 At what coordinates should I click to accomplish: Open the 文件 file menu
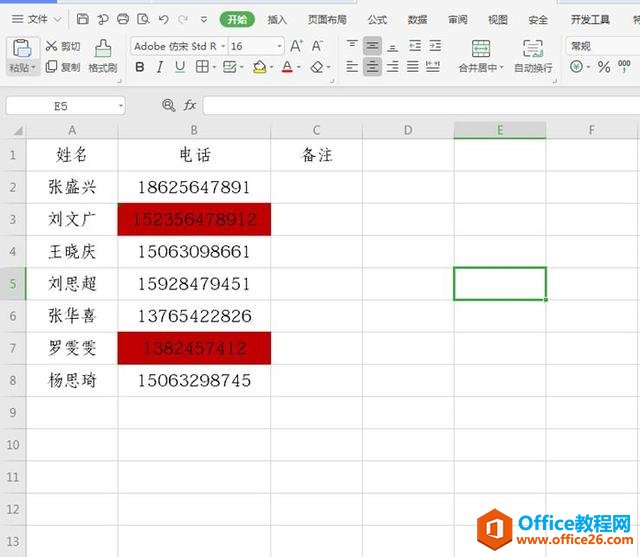(36, 19)
